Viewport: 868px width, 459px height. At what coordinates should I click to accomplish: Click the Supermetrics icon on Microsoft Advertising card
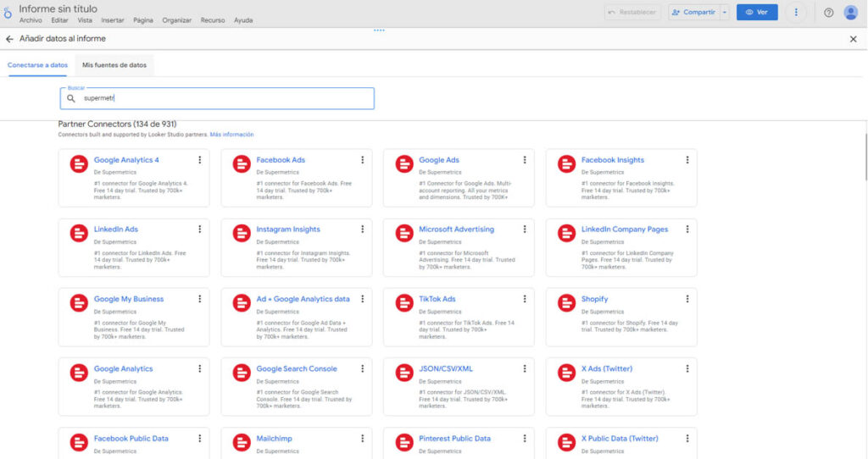click(404, 234)
